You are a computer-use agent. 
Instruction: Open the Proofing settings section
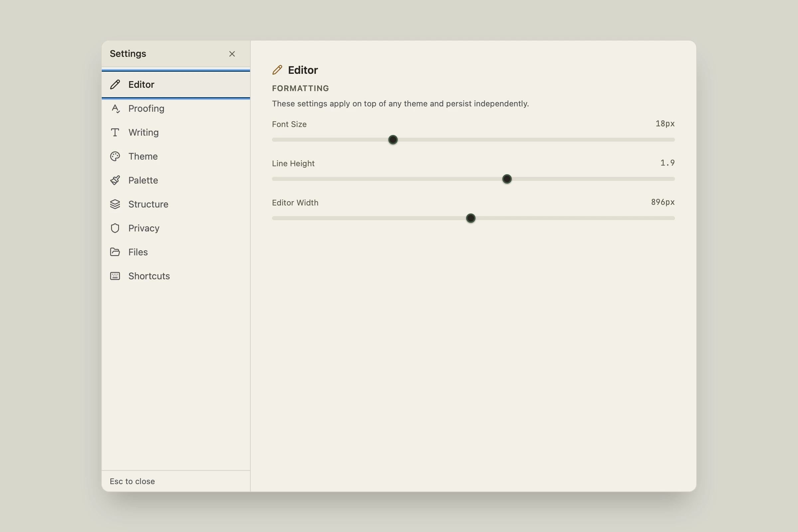pyautogui.click(x=176, y=109)
